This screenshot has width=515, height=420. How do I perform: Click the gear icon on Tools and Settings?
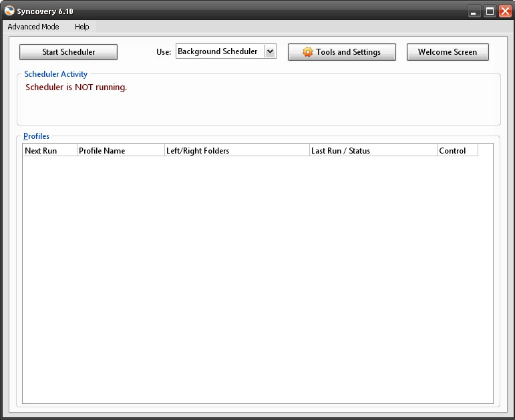coord(307,52)
